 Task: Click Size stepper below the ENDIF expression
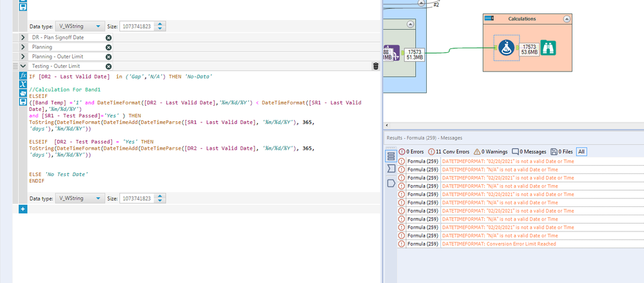point(160,199)
